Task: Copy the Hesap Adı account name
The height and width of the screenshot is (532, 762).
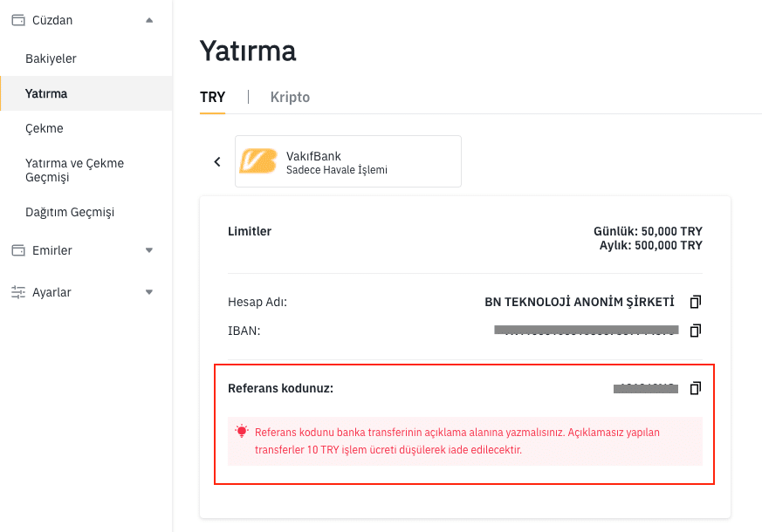Action: coord(695,302)
